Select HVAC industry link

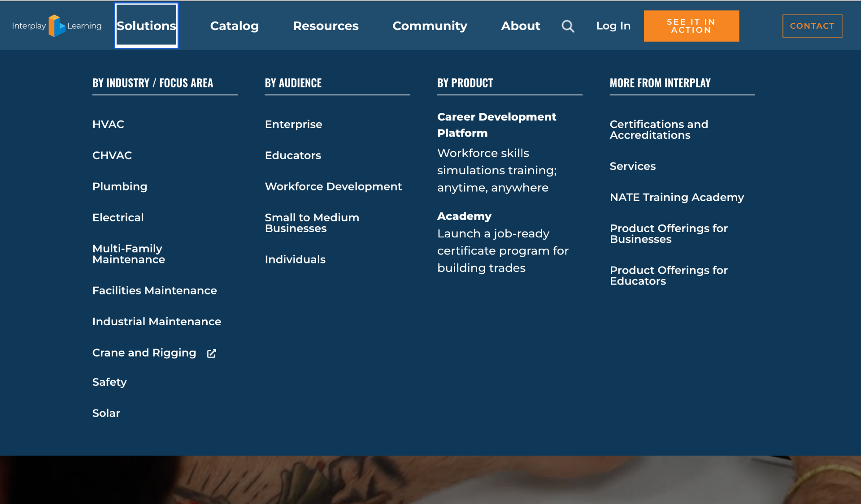coord(108,124)
